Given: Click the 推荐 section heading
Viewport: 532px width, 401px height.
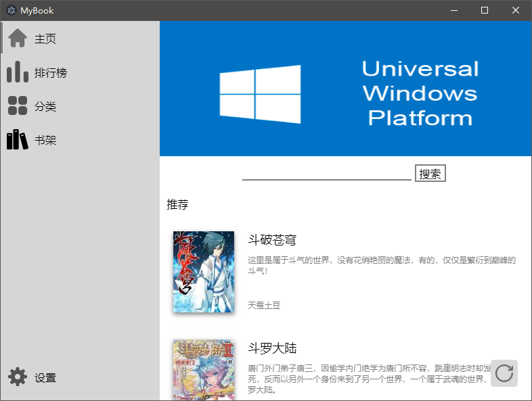Looking at the screenshot, I should [177, 204].
